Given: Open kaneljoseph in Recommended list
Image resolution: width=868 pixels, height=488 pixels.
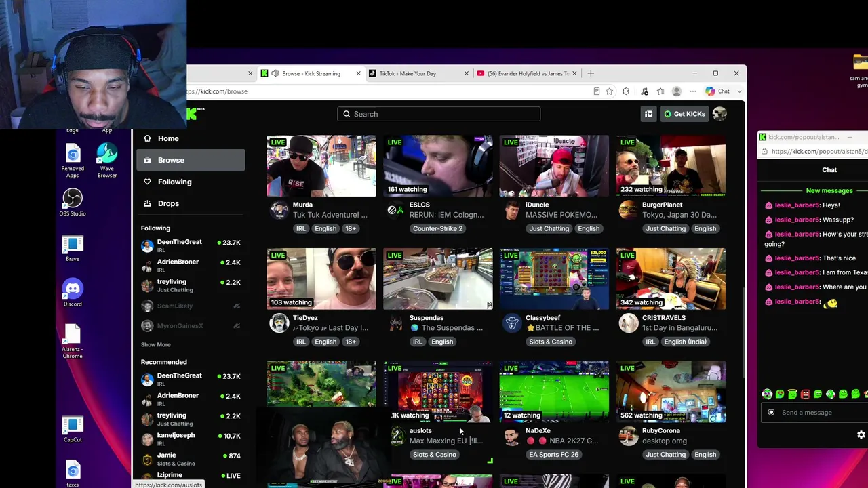Looking at the screenshot, I should tap(191, 439).
